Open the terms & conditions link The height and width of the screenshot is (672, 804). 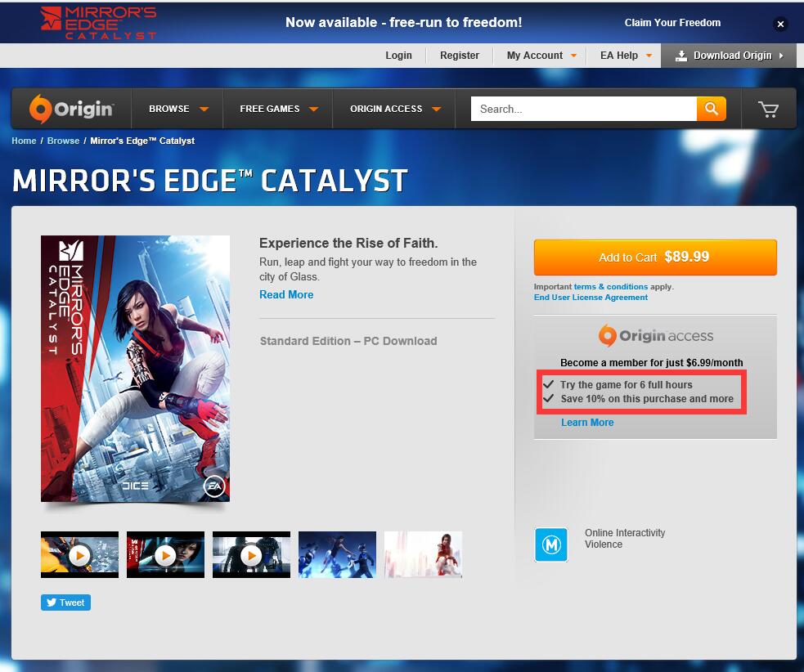point(611,286)
